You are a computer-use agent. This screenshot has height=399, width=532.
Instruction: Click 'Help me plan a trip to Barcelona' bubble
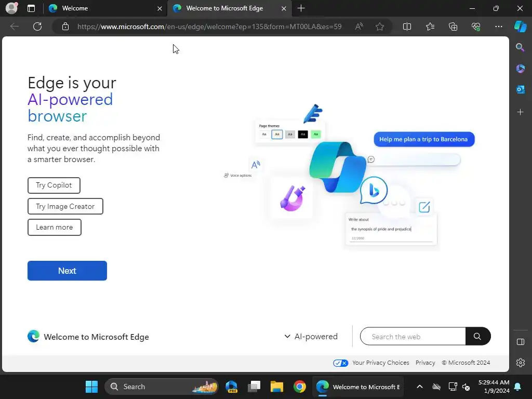[424, 139]
